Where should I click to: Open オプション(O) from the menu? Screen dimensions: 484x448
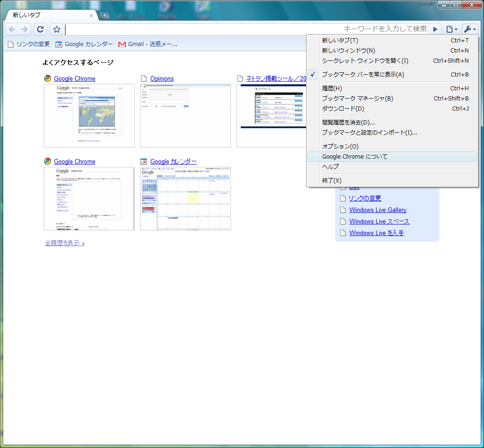click(x=392, y=146)
